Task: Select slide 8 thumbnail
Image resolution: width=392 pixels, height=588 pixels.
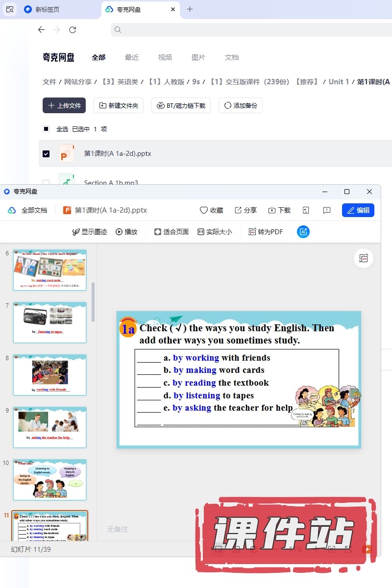Action: [49, 374]
